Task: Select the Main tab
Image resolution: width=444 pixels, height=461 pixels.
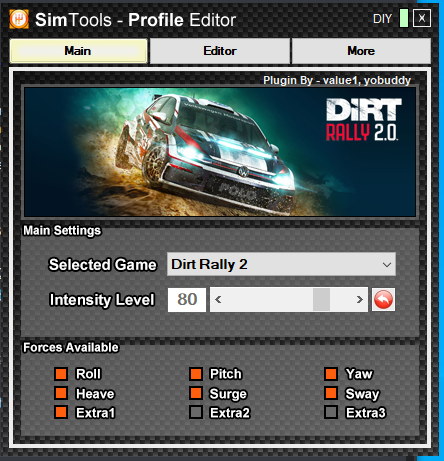Action: (x=78, y=51)
